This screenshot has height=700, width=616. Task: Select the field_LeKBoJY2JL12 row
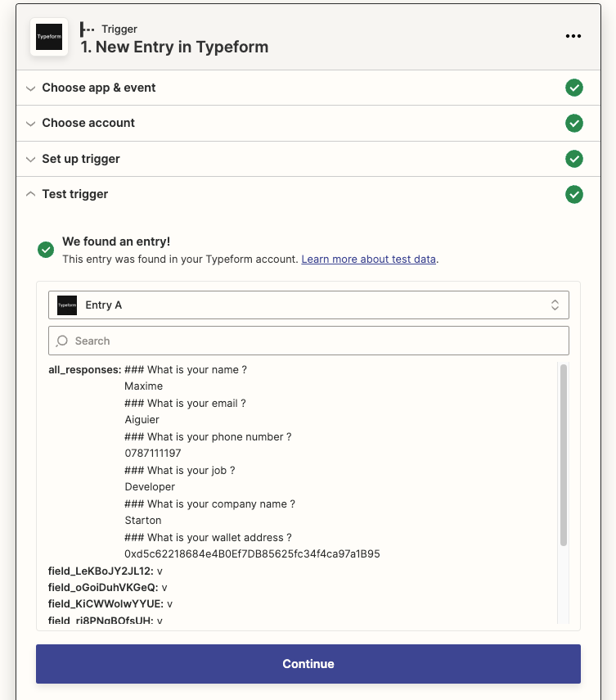[x=106, y=571]
